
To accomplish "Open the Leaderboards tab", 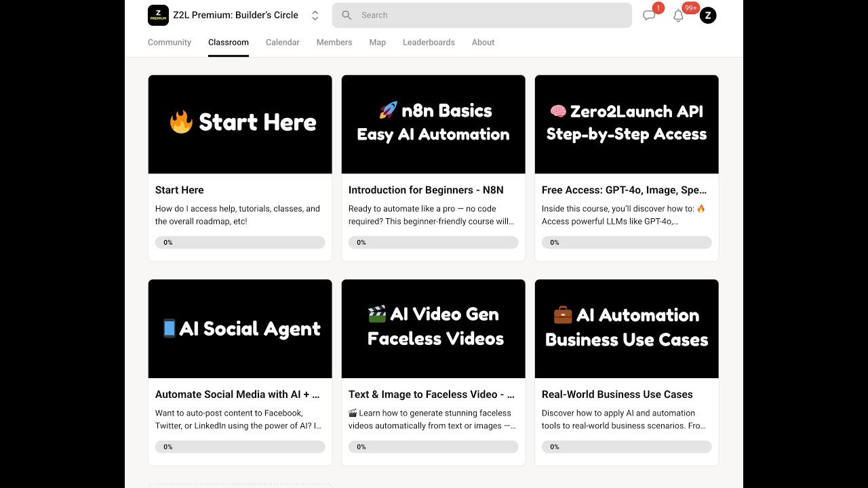I will (429, 42).
